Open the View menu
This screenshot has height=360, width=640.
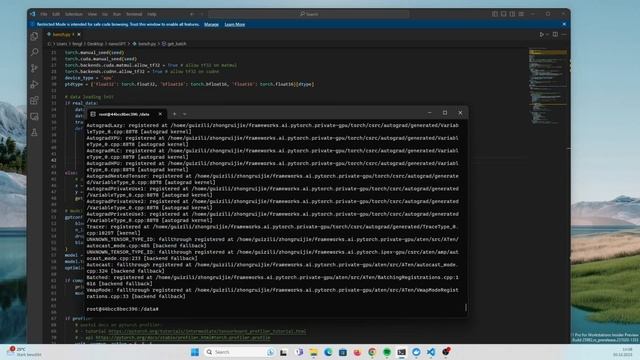[92, 14]
